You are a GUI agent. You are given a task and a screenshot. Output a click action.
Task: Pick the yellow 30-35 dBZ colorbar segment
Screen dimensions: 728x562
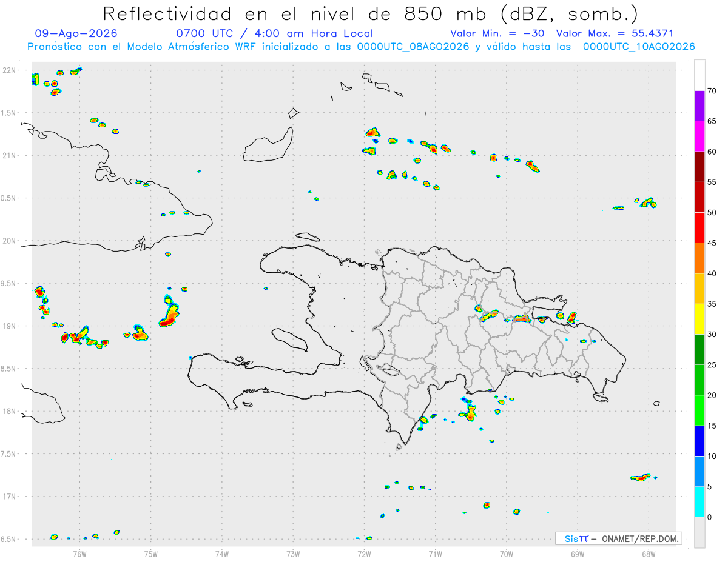699,319
